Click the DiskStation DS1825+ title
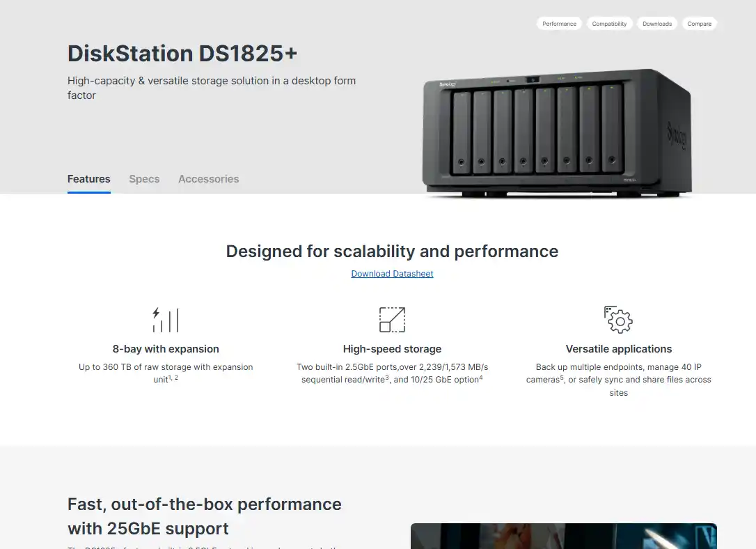Image resolution: width=756 pixels, height=549 pixels. [182, 53]
